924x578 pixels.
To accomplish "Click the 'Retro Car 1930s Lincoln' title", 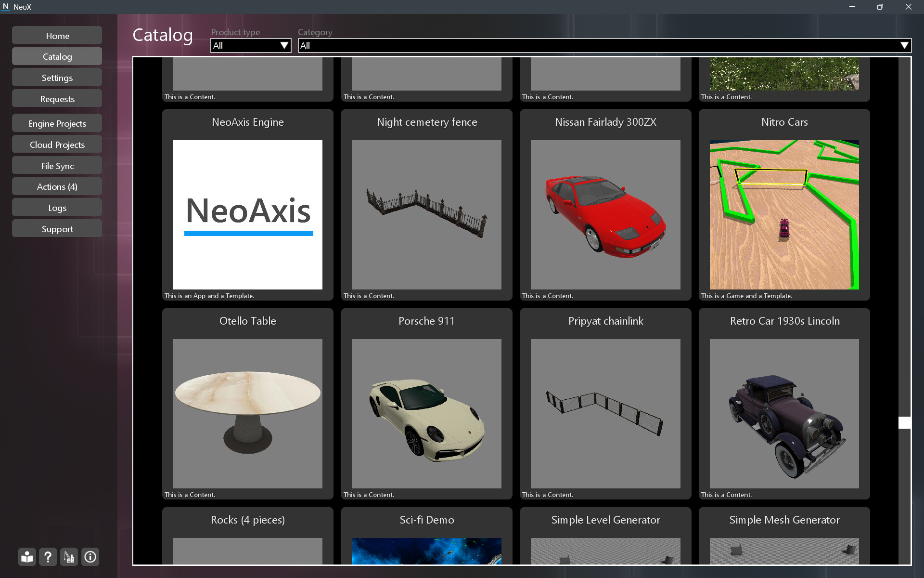I will [784, 321].
